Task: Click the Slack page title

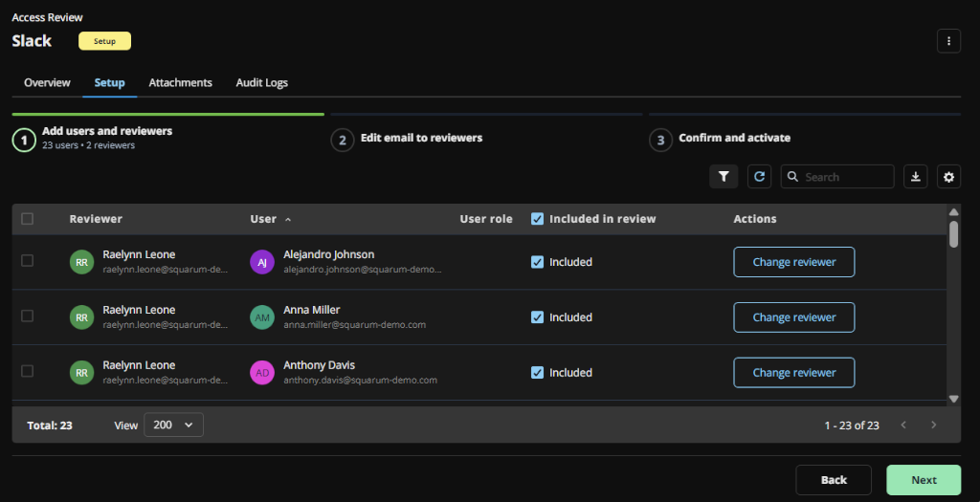Action: click(32, 41)
